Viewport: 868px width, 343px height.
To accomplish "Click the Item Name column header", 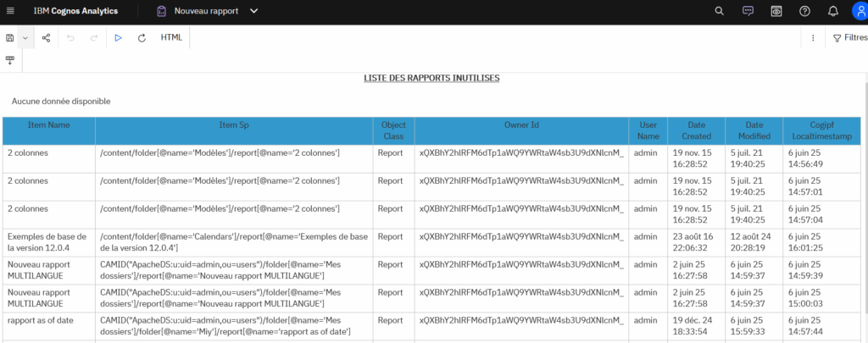I will pos(48,124).
